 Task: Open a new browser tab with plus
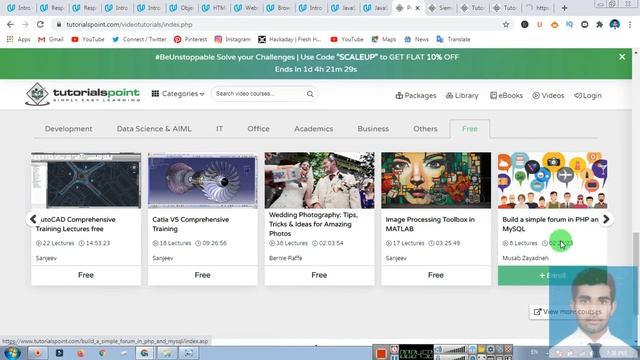(x=564, y=8)
